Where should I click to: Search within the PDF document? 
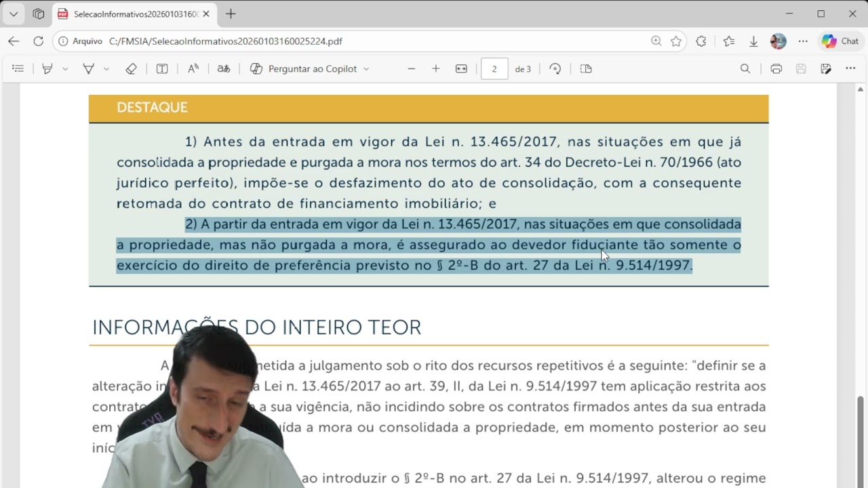click(x=745, y=68)
